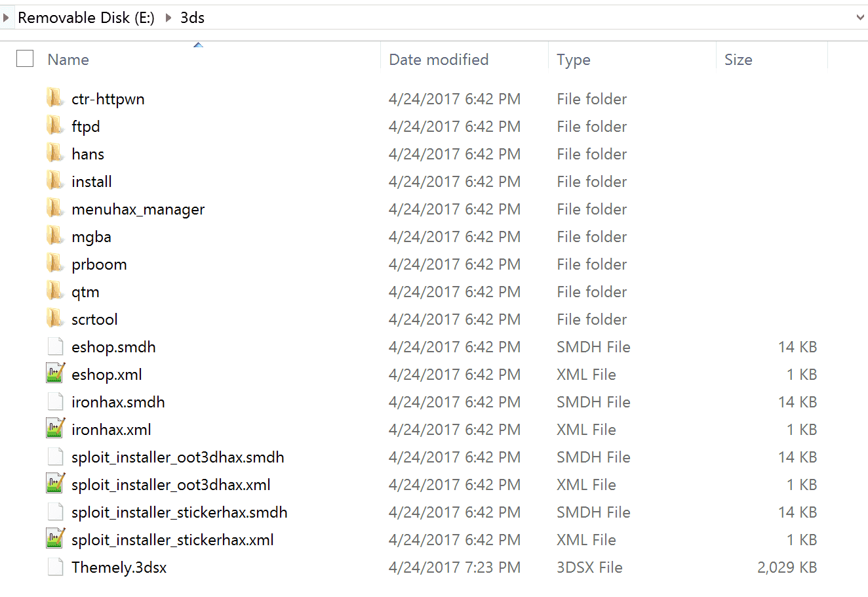868x597 pixels.
Task: Sort the list by Type column
Action: (574, 60)
